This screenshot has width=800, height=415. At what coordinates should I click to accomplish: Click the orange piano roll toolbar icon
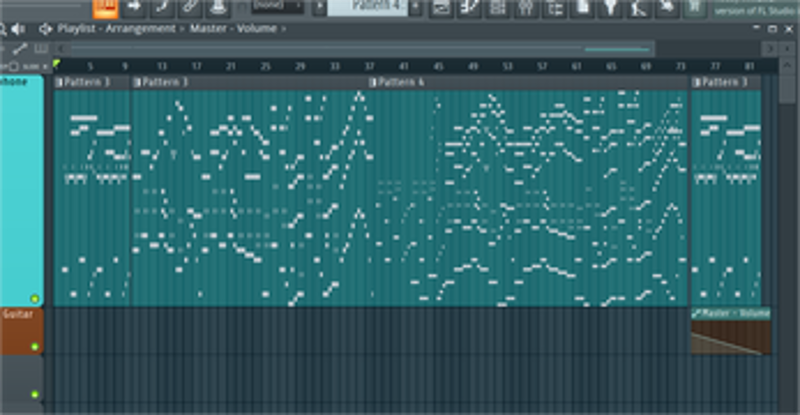105,8
